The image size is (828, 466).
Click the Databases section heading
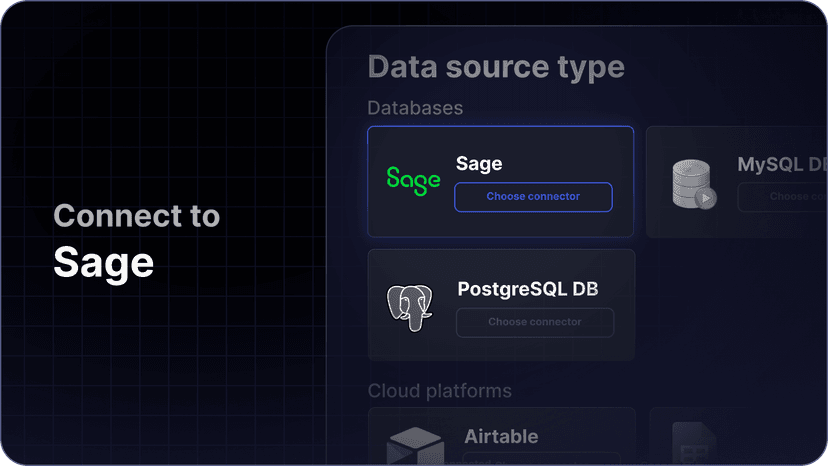415,108
